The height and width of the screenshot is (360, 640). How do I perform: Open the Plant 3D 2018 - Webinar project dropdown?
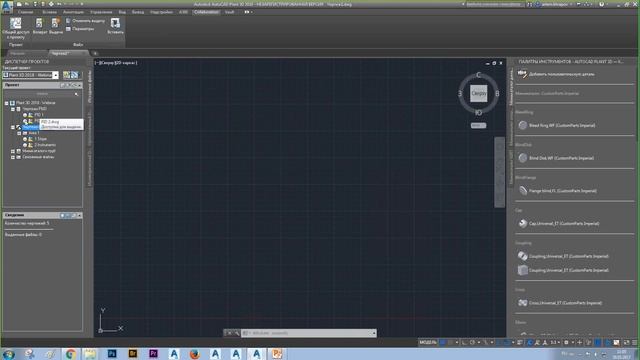56,75
